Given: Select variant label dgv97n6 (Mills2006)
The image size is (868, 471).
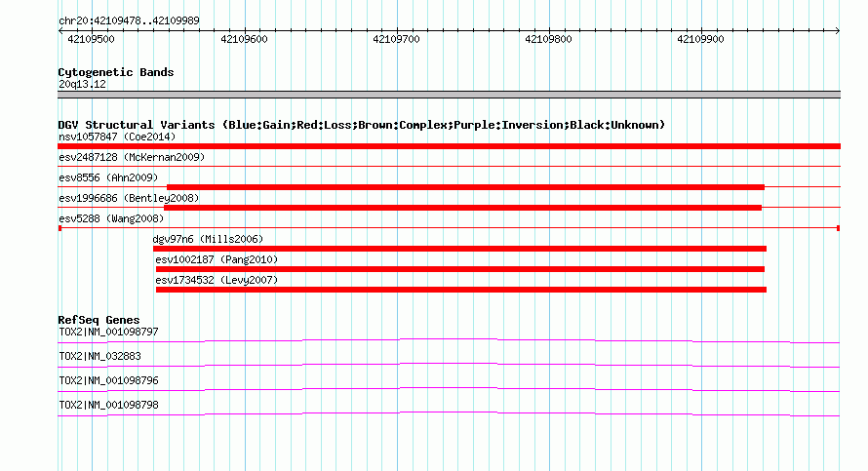Looking at the screenshot, I should pyautogui.click(x=208, y=239).
